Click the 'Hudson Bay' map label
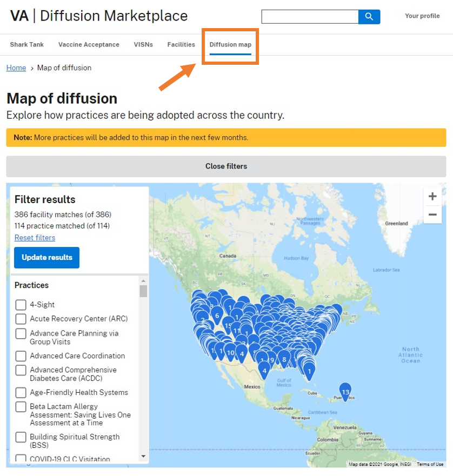 (296, 258)
